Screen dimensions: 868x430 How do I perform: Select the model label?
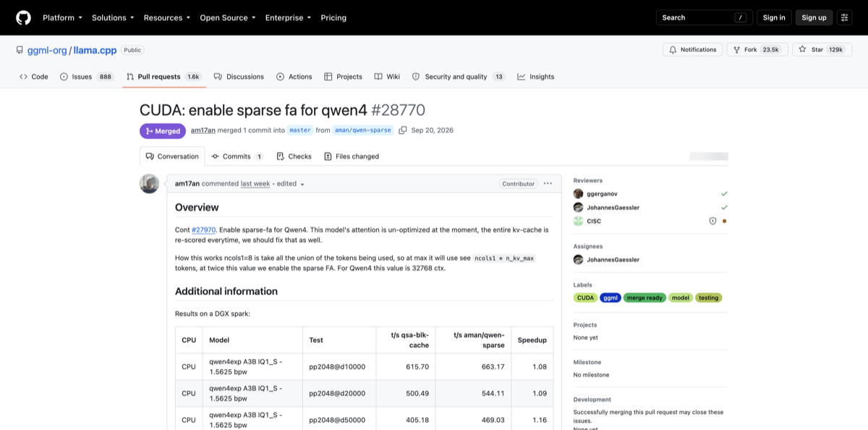click(x=681, y=298)
